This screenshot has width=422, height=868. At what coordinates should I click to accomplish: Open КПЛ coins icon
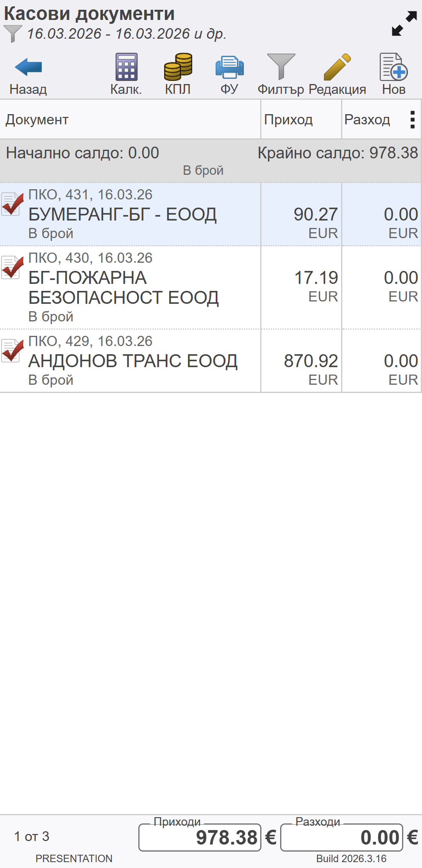point(178,74)
